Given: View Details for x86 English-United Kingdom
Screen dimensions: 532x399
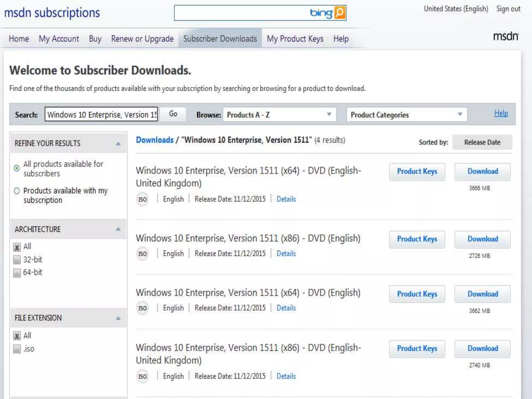Looking at the screenshot, I should 286,376.
